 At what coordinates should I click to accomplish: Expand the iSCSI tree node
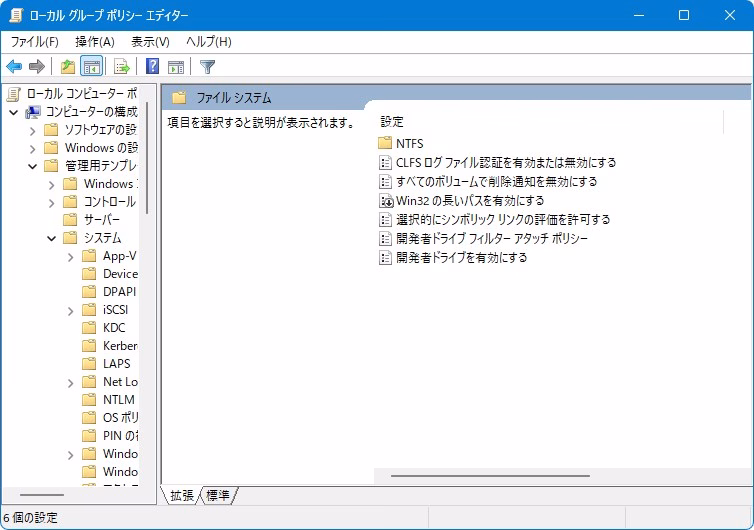point(71,310)
